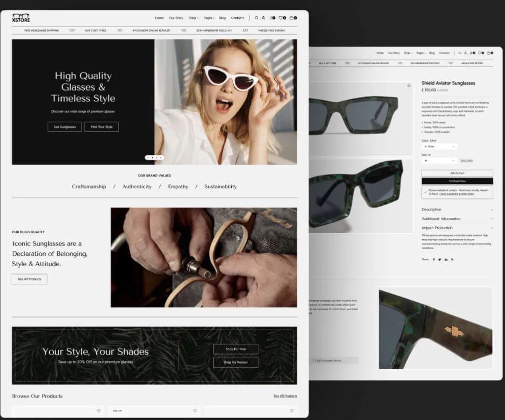Click Add to Cart button
Image resolution: width=505 pixels, height=420 pixels.
point(457,173)
